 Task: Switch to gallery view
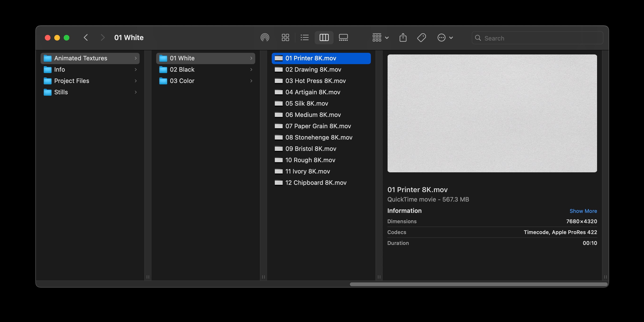[x=343, y=37]
